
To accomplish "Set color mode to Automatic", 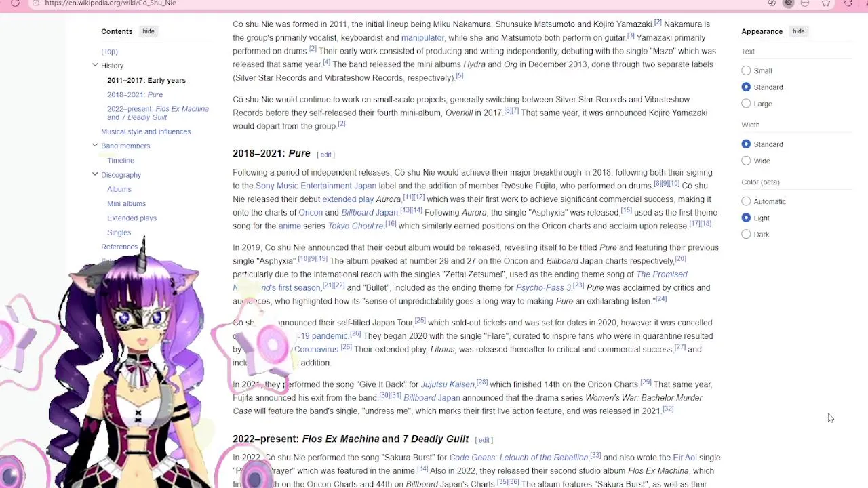I will coord(746,201).
